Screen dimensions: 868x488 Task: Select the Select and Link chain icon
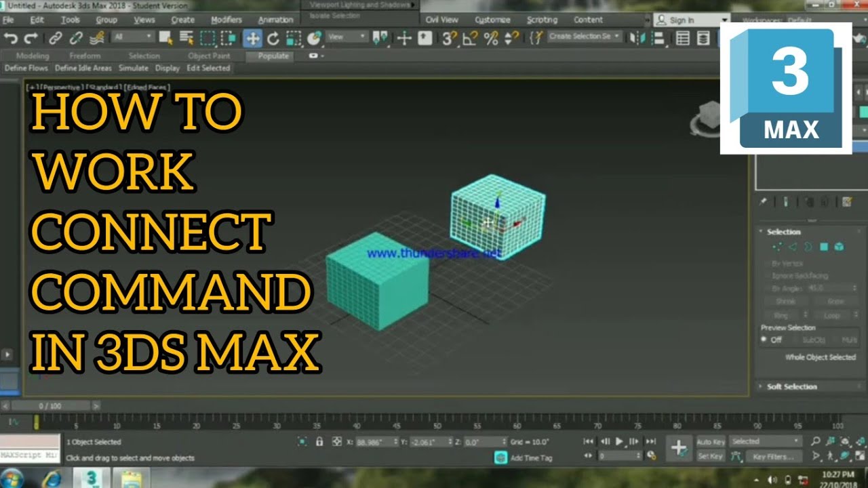(x=56, y=38)
